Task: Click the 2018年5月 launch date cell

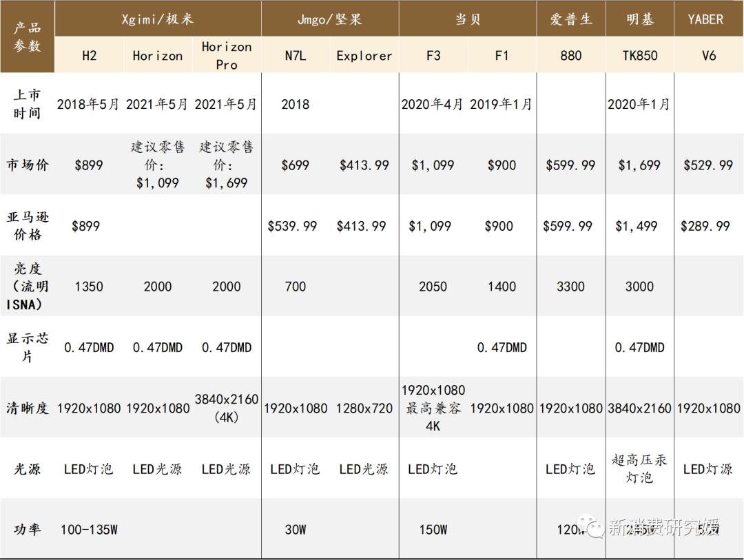Action: [x=87, y=104]
